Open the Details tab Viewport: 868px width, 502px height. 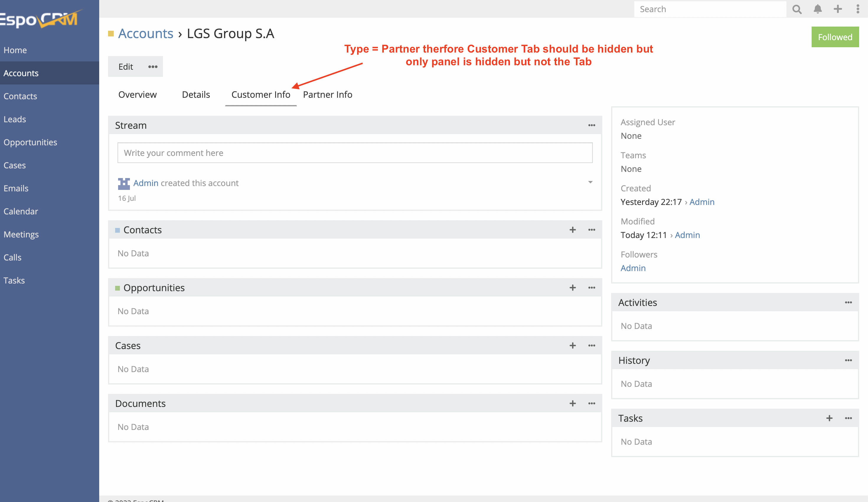(x=196, y=94)
